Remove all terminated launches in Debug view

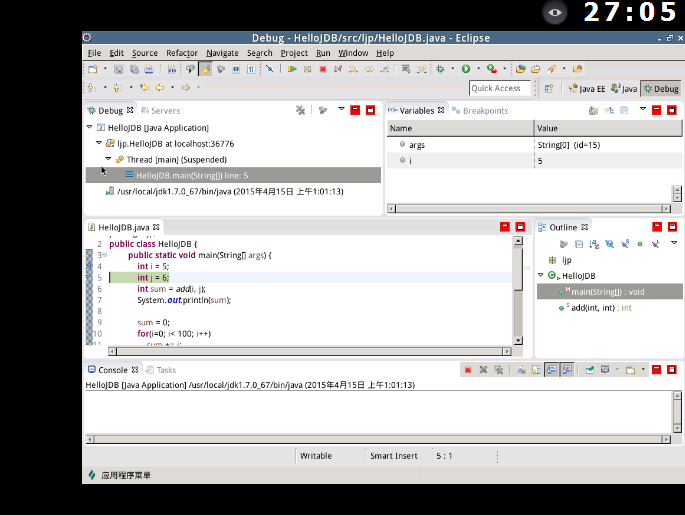[300, 110]
